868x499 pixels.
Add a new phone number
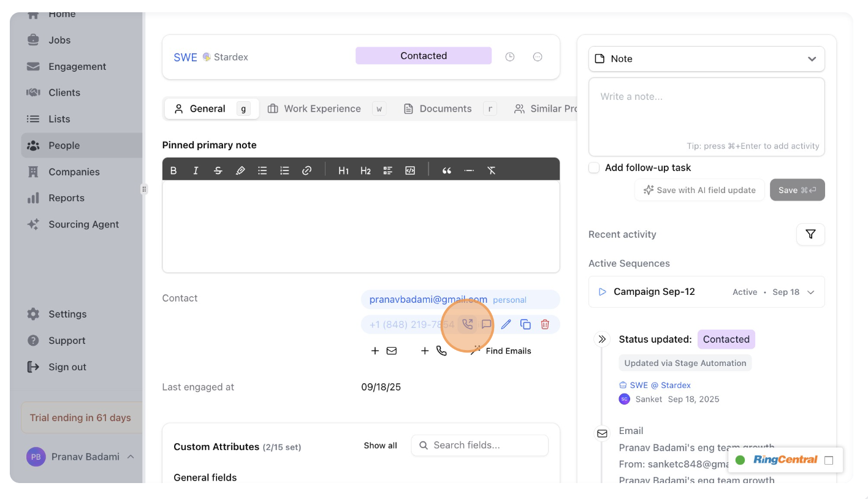pyautogui.click(x=433, y=351)
